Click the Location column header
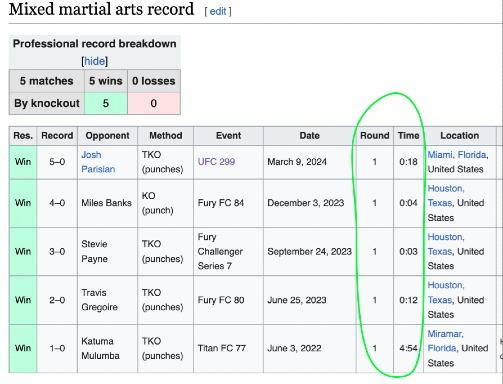 click(x=460, y=136)
